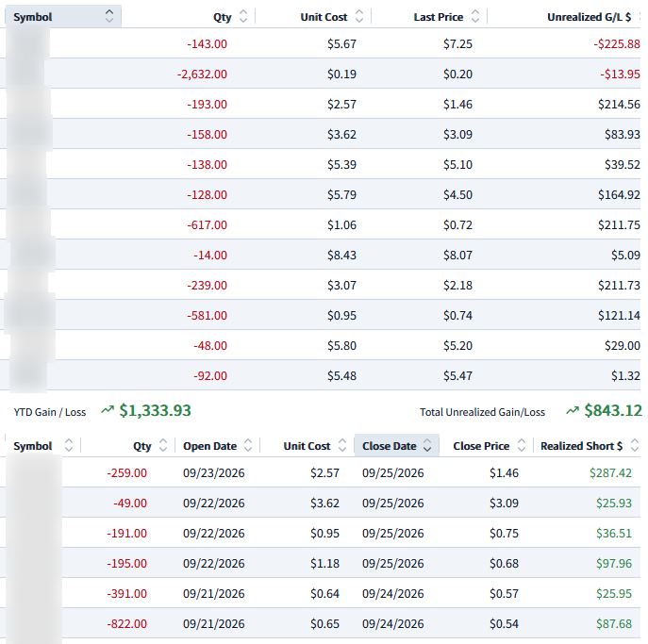Click closed quantity -49.00
The width and height of the screenshot is (648, 644).
pyautogui.click(x=130, y=503)
